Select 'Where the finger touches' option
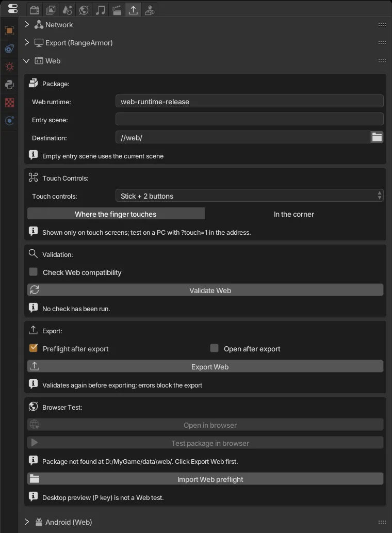 (116, 214)
